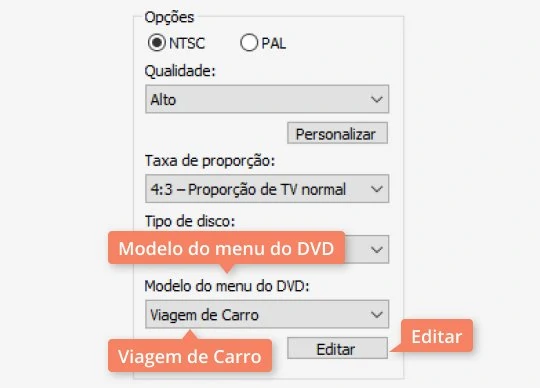Select the NTSC radio button

click(157, 43)
